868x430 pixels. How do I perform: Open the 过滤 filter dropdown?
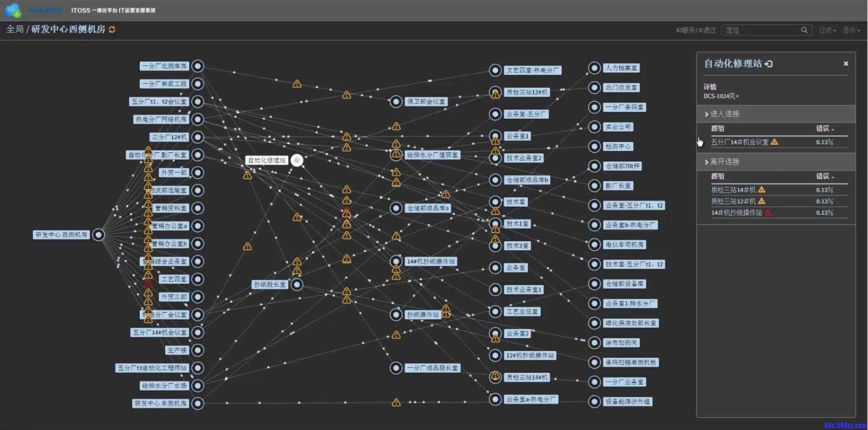click(x=827, y=30)
